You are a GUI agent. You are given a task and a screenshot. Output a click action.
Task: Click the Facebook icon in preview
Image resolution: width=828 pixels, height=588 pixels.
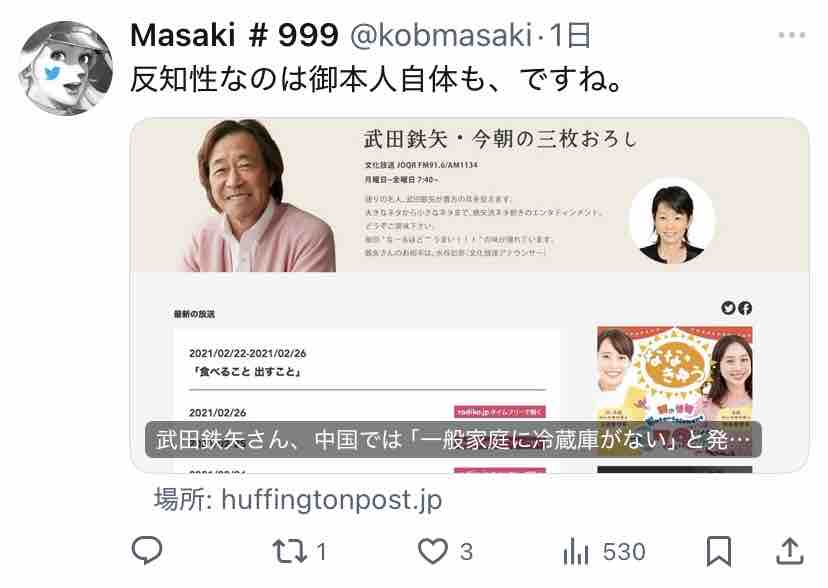point(745,308)
